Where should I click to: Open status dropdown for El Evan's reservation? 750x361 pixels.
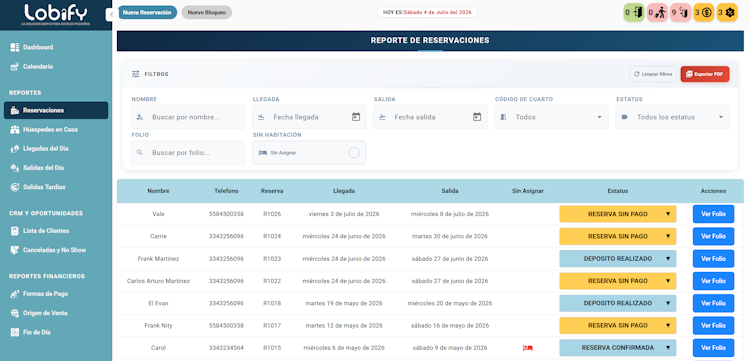click(x=618, y=303)
